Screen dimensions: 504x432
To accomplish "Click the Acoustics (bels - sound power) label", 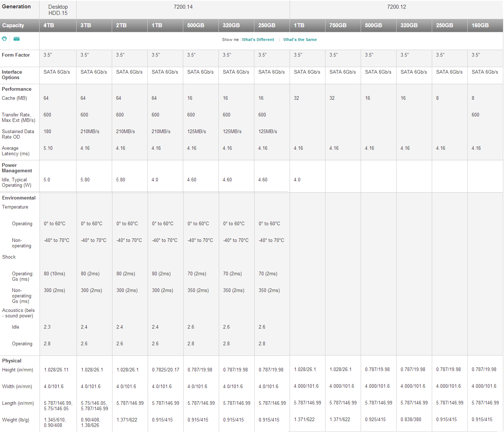I will point(19,313).
